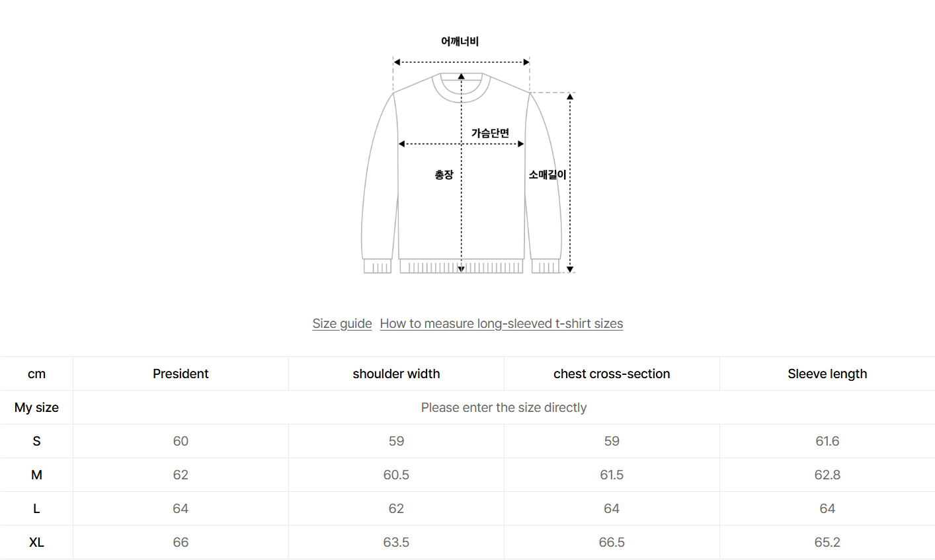Click the My size row label
This screenshot has width=935, height=560.
point(36,407)
